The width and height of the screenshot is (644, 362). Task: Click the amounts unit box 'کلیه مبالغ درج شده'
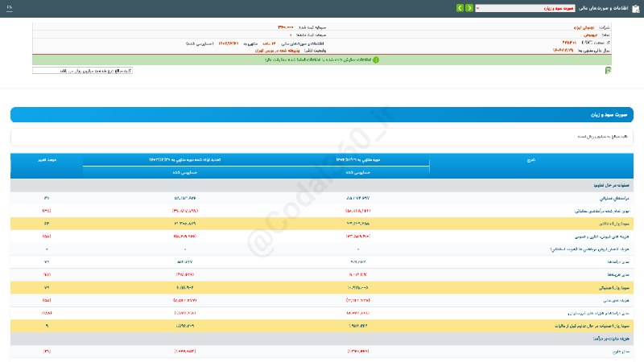pyautogui.click(x=83, y=71)
